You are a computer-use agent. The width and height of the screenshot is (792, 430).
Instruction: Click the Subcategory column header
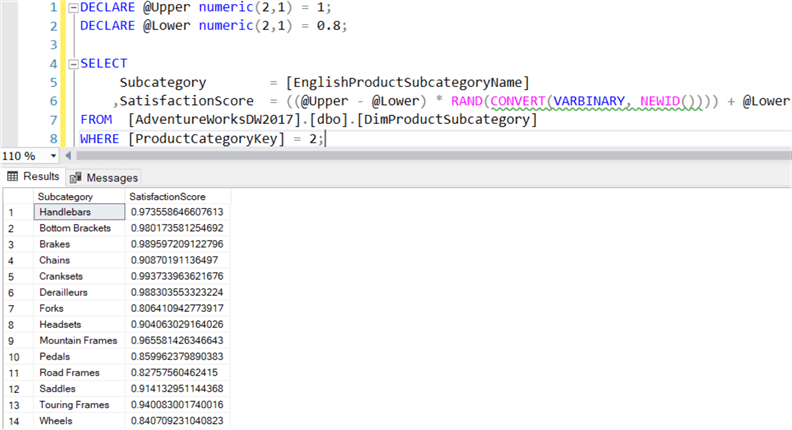tap(79, 196)
